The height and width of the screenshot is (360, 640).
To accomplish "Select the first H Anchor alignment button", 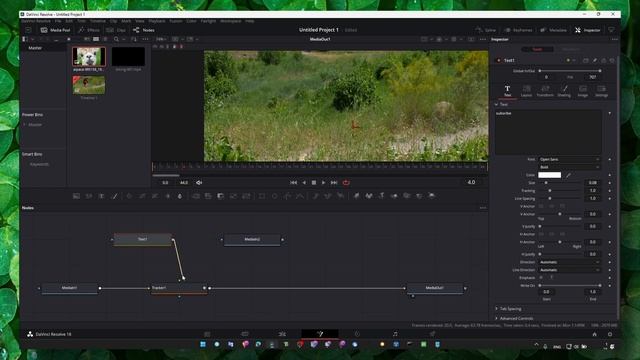I will click(x=541, y=234).
